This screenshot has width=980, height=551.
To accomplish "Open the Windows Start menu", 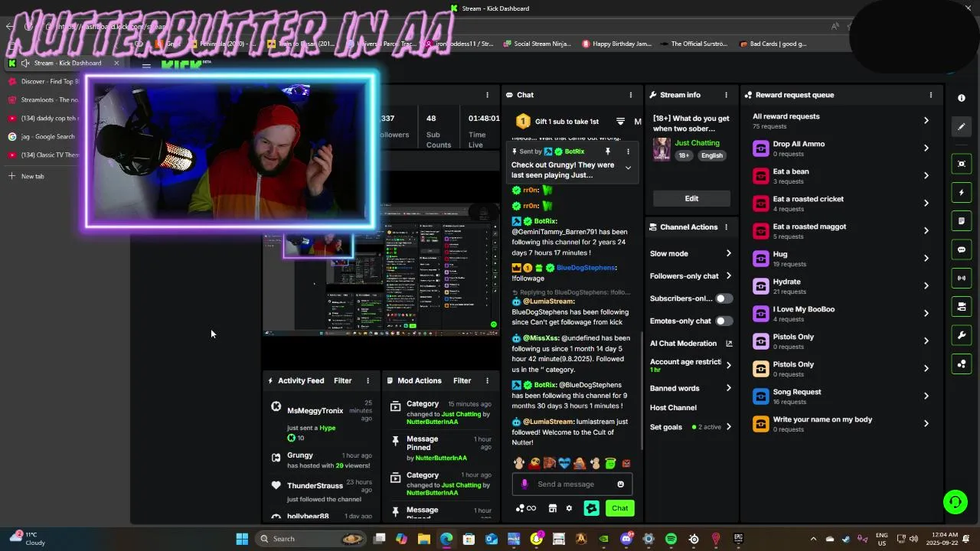I will coord(242,539).
